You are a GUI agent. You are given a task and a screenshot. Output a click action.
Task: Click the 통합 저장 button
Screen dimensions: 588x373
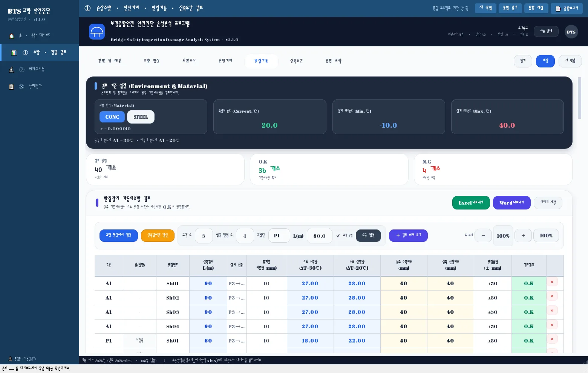point(536,8)
